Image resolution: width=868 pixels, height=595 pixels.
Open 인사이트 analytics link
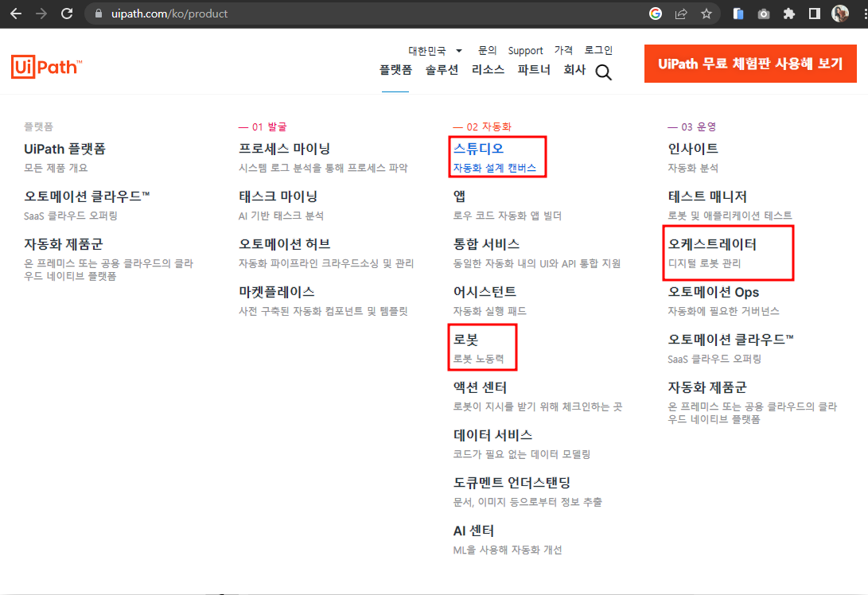pyautogui.click(x=692, y=149)
